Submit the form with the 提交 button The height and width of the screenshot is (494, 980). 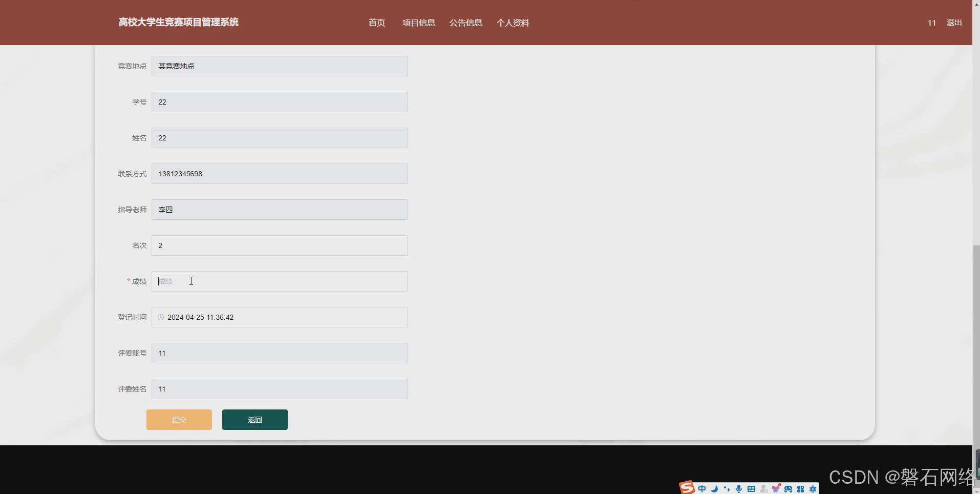179,420
